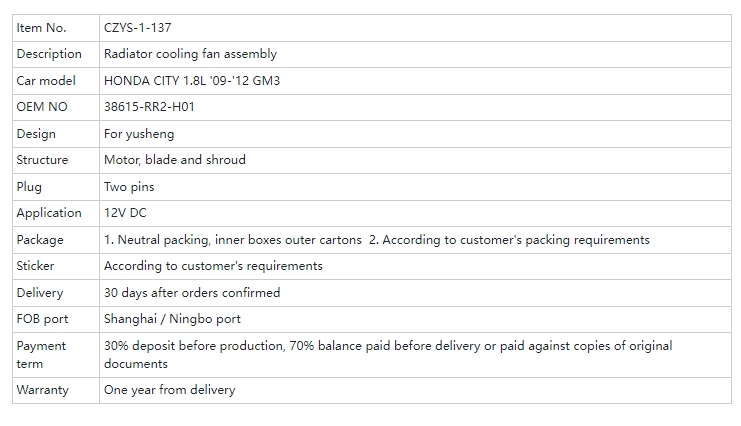Click the HONDA CITY 1.8L car model text

192,80
